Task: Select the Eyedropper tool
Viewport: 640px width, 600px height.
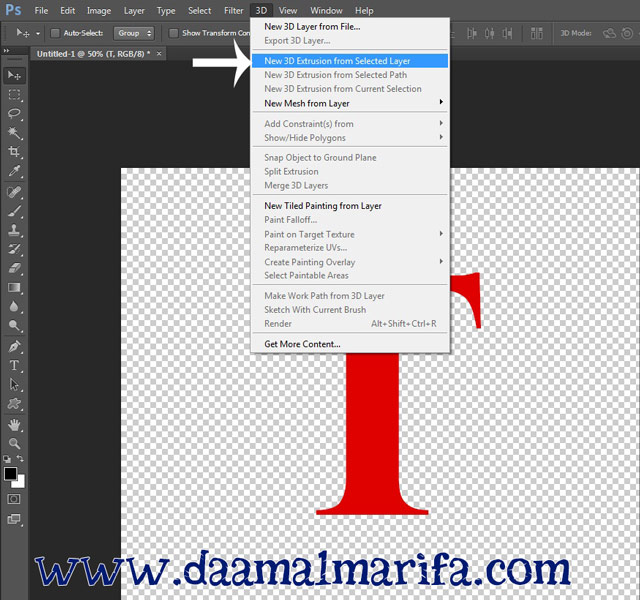Action: tap(14, 171)
